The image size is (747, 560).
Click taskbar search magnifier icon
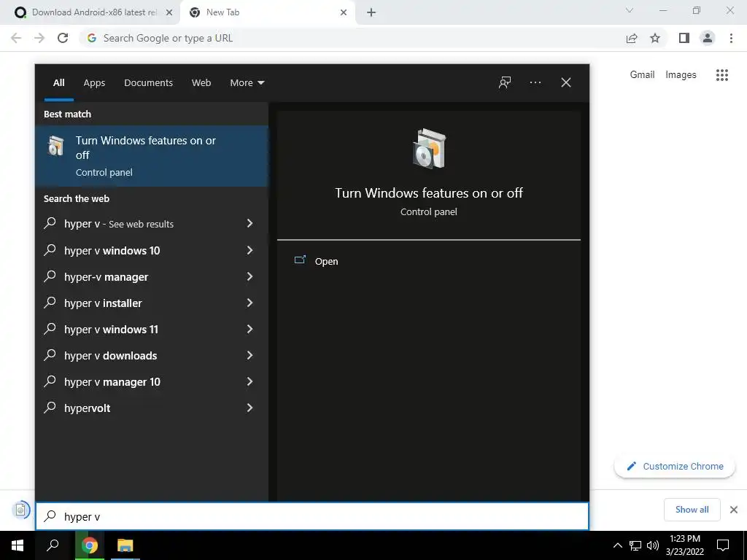pos(53,545)
